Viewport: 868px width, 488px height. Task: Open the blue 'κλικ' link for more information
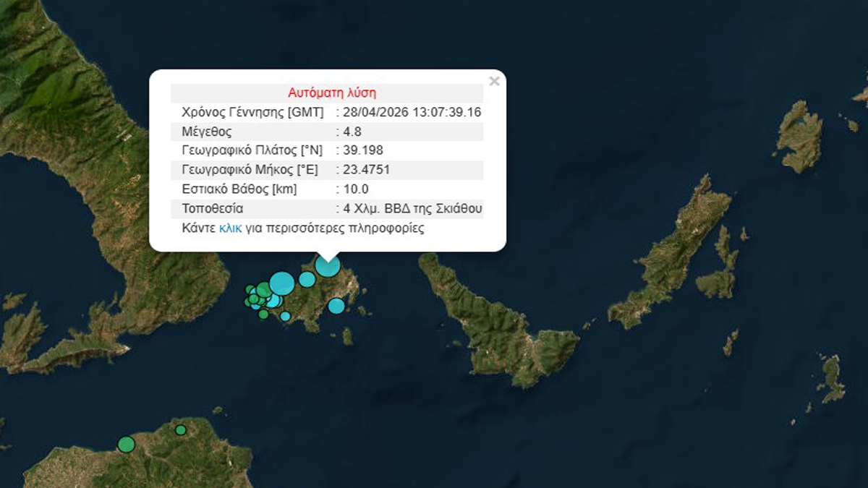pyautogui.click(x=231, y=228)
